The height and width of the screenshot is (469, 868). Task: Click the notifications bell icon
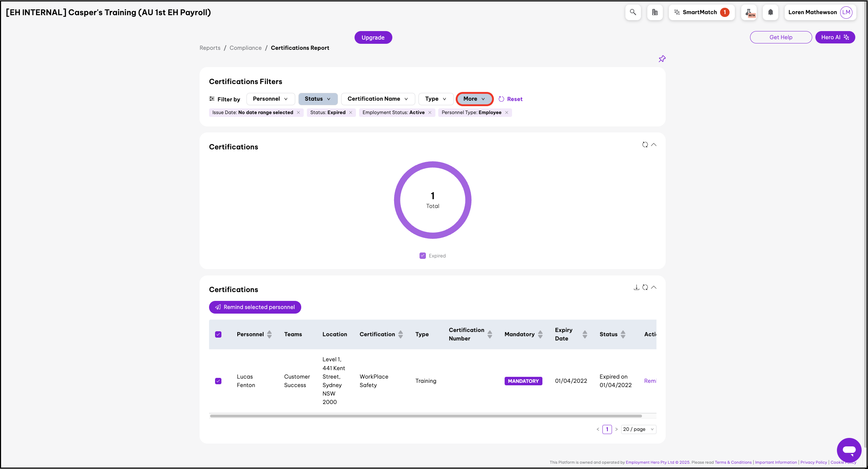(771, 12)
